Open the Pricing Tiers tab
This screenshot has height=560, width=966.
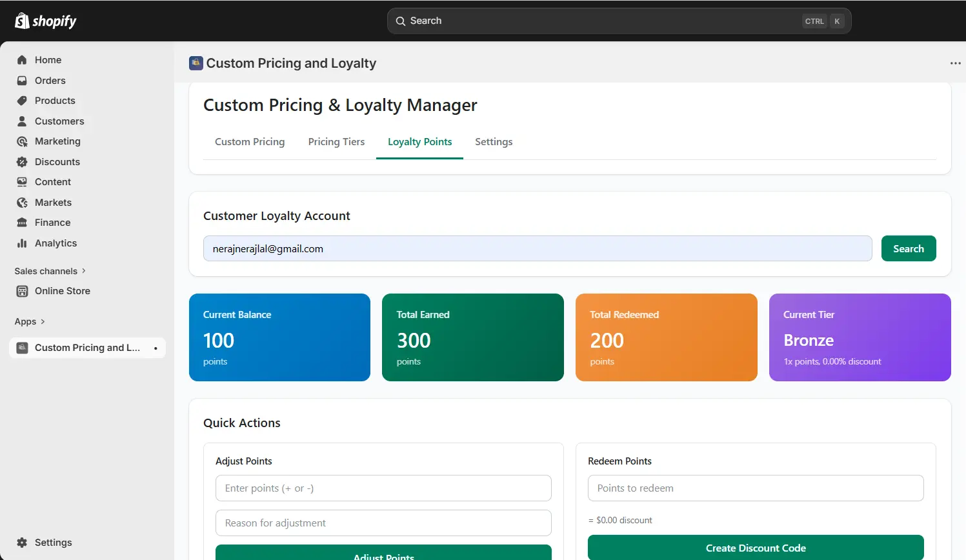[336, 141]
